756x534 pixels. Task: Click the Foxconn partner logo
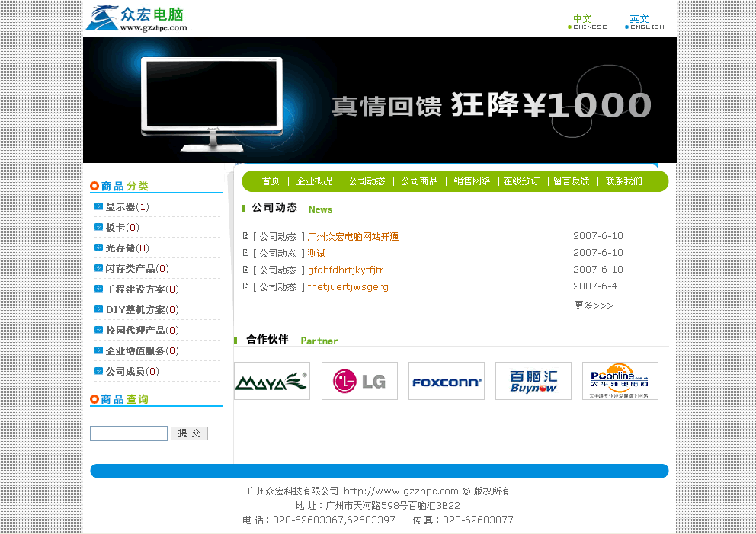(x=446, y=381)
